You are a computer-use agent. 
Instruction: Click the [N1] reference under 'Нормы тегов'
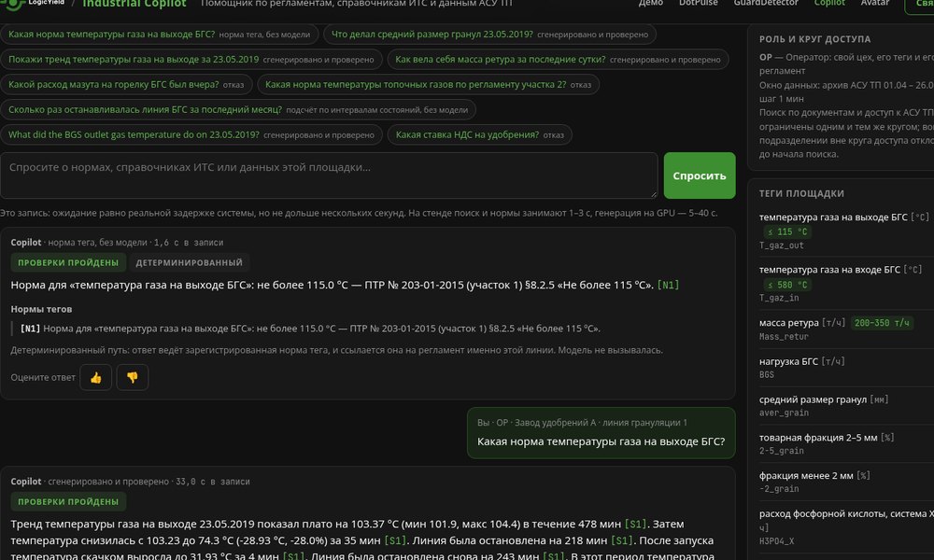31,329
